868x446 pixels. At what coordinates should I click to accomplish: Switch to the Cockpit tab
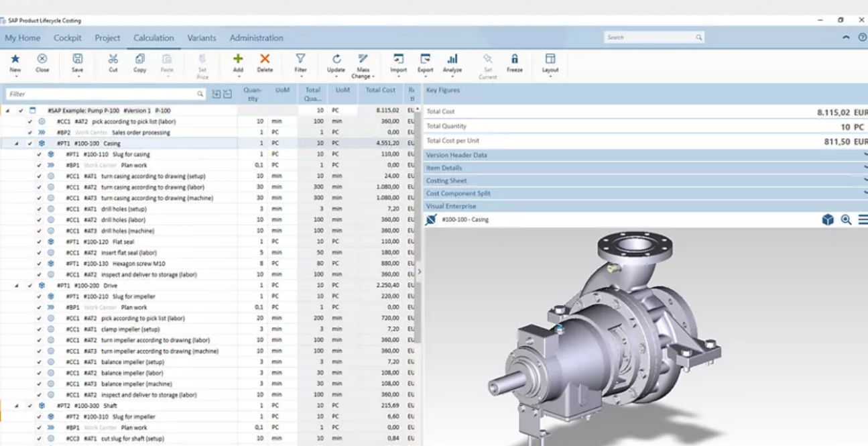[x=68, y=38]
